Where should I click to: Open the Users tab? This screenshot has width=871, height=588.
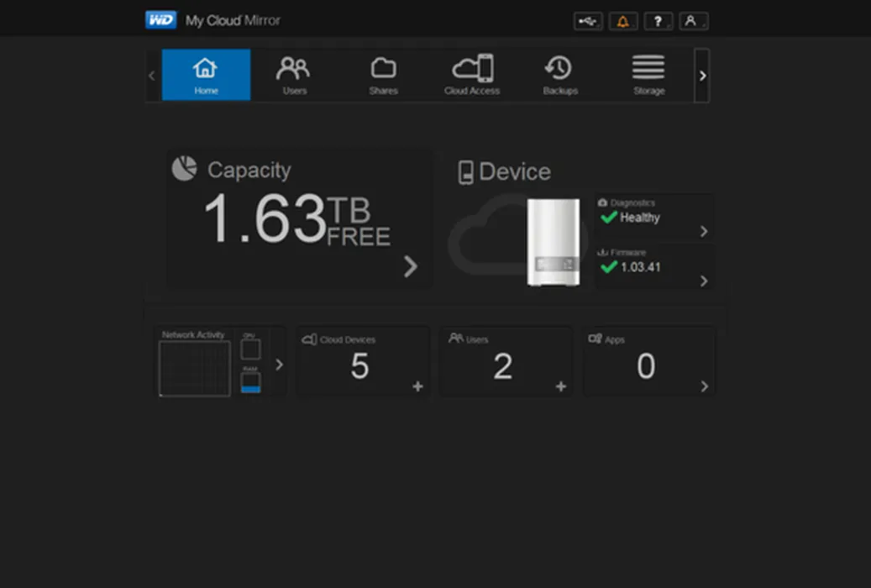pyautogui.click(x=294, y=75)
